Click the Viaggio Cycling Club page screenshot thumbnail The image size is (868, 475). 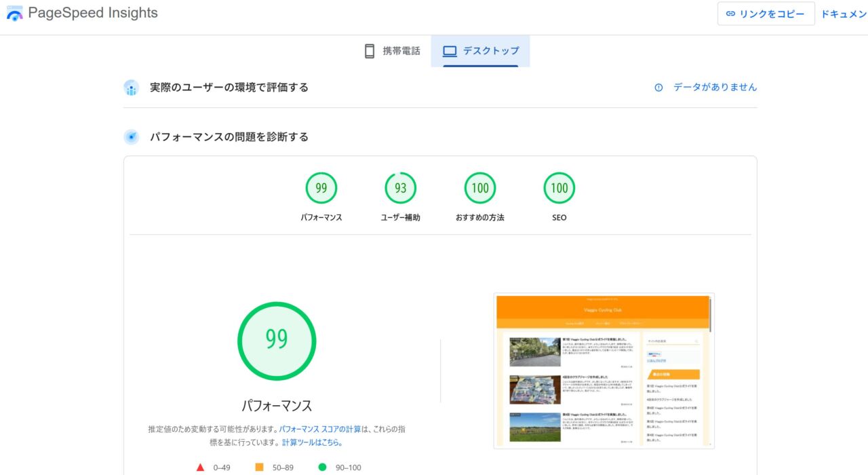[604, 370]
